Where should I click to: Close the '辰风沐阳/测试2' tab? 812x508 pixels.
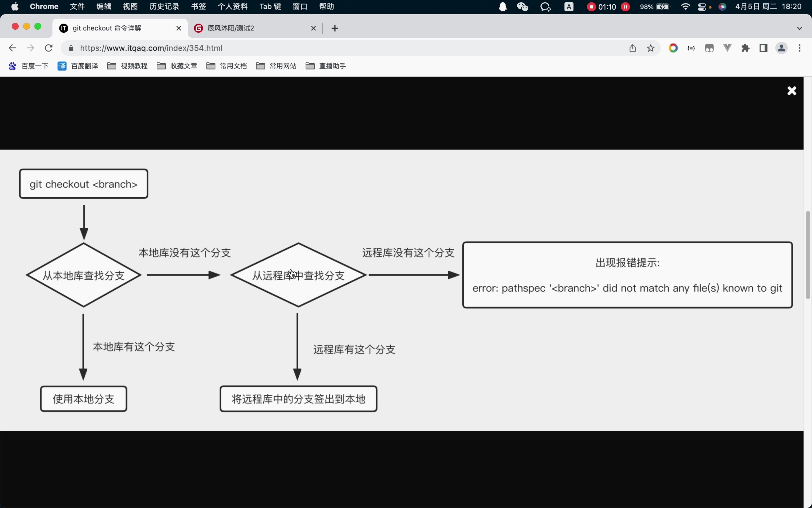coord(314,28)
